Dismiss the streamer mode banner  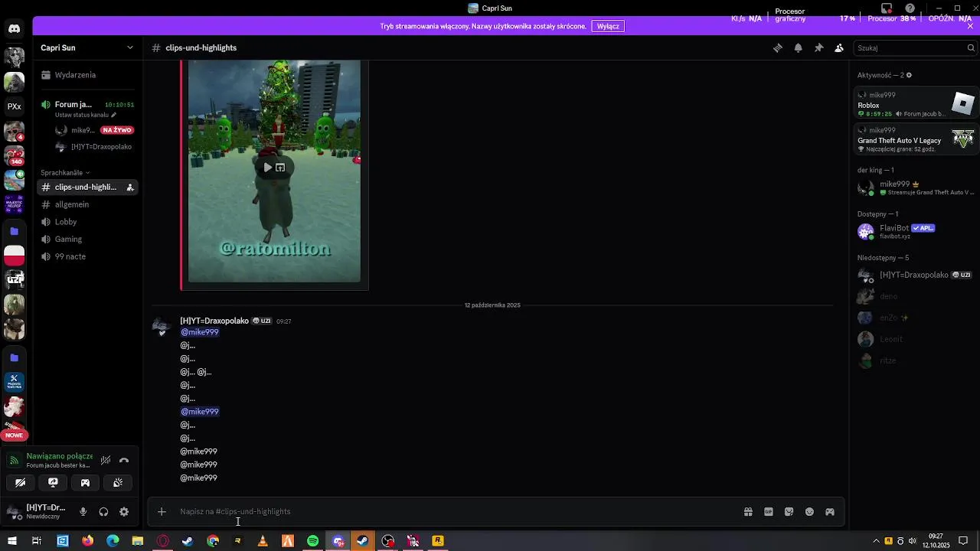(970, 26)
